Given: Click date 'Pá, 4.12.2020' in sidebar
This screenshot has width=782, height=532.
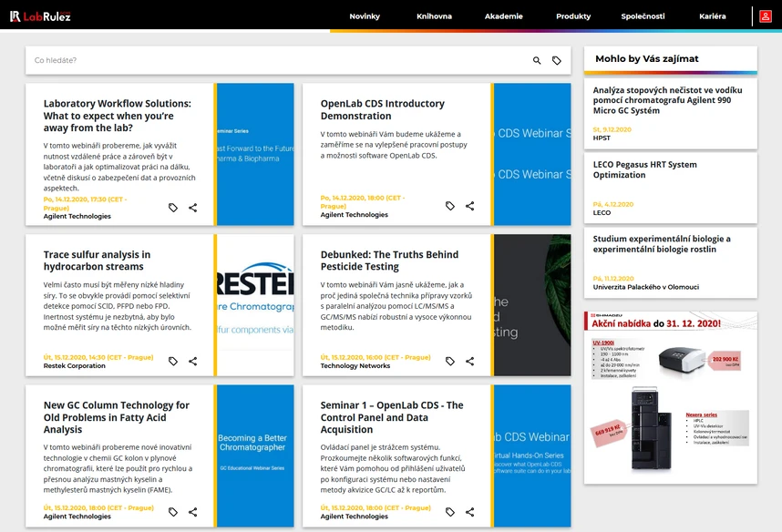Looking at the screenshot, I should (x=613, y=204).
